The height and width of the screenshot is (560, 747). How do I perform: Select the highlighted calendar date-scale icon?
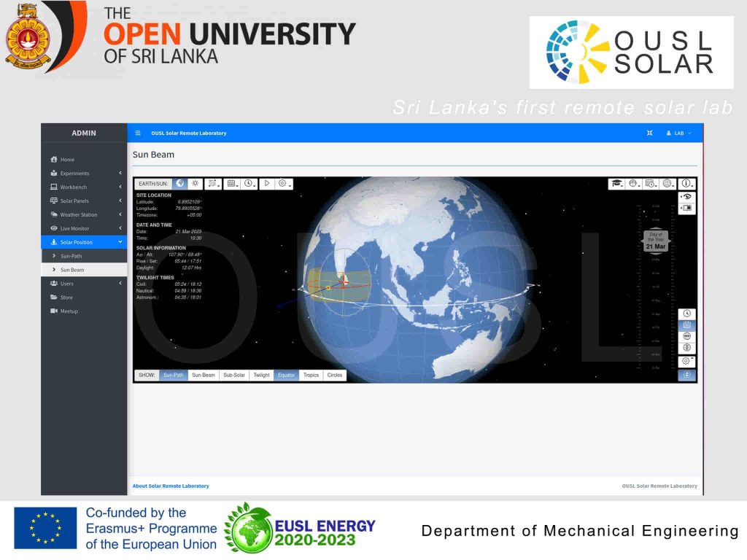pyautogui.click(x=686, y=324)
